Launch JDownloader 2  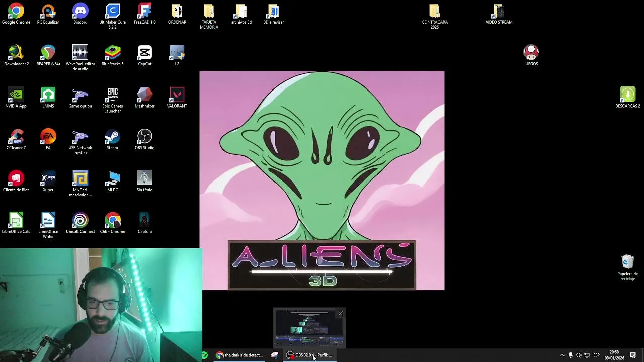[16, 56]
